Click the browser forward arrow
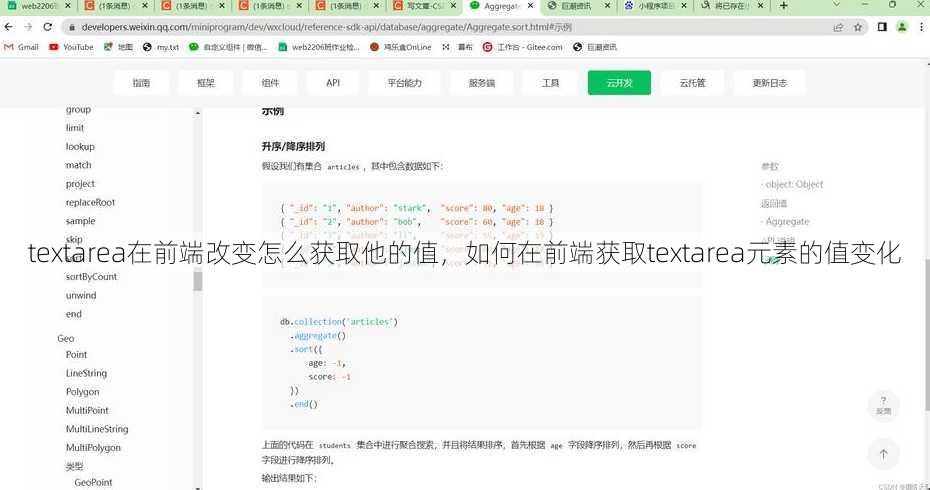Viewport: 930px width, 490px height. [x=28, y=27]
